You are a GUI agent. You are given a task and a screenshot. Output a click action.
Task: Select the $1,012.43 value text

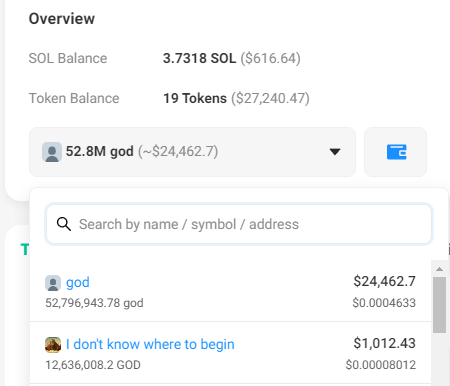tap(384, 343)
